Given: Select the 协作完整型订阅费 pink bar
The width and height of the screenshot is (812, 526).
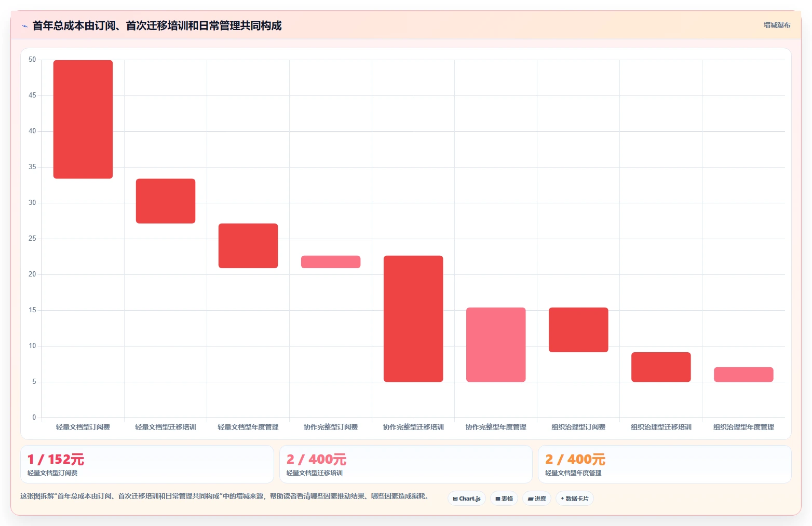Looking at the screenshot, I should pos(331,261).
